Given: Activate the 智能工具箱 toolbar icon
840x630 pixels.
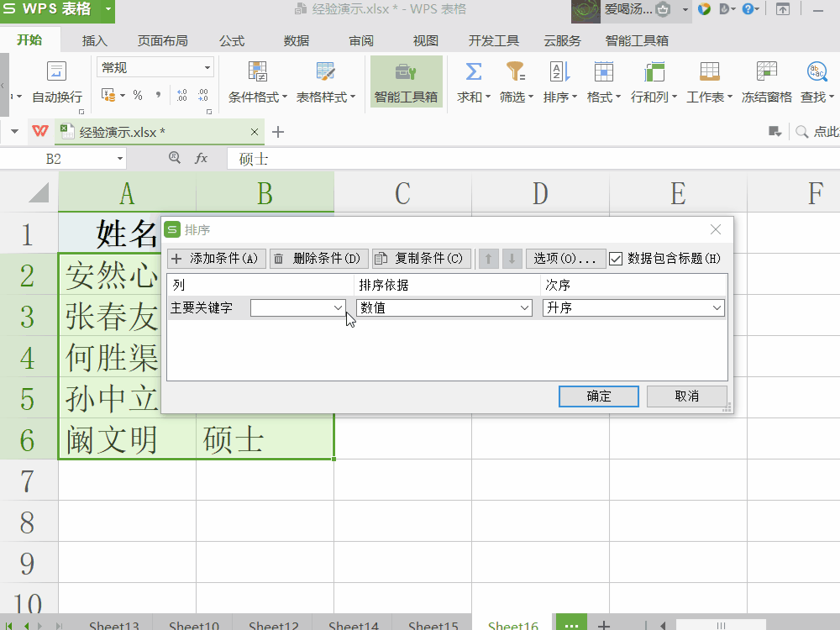Looking at the screenshot, I should (406, 81).
